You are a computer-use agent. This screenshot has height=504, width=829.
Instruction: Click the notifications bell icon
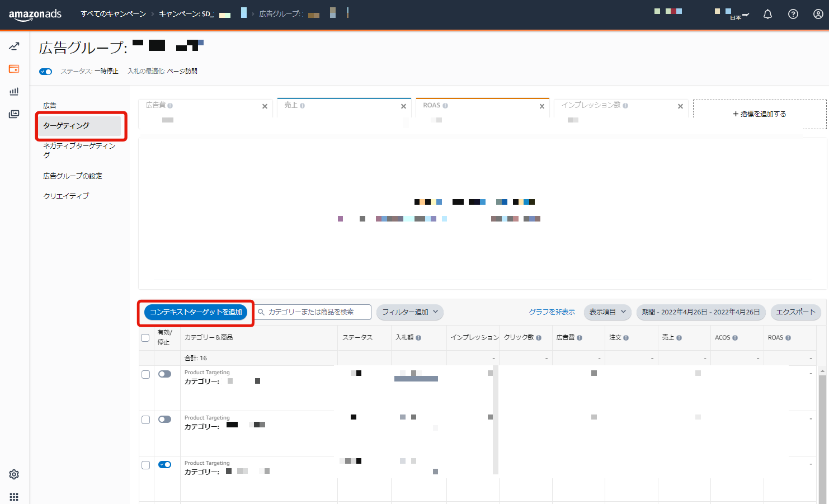click(x=767, y=14)
